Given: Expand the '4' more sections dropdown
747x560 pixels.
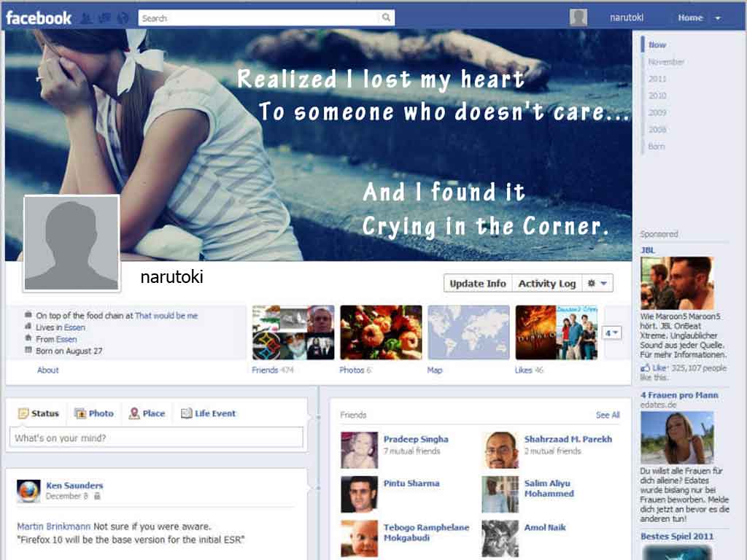Looking at the screenshot, I should tap(611, 333).
